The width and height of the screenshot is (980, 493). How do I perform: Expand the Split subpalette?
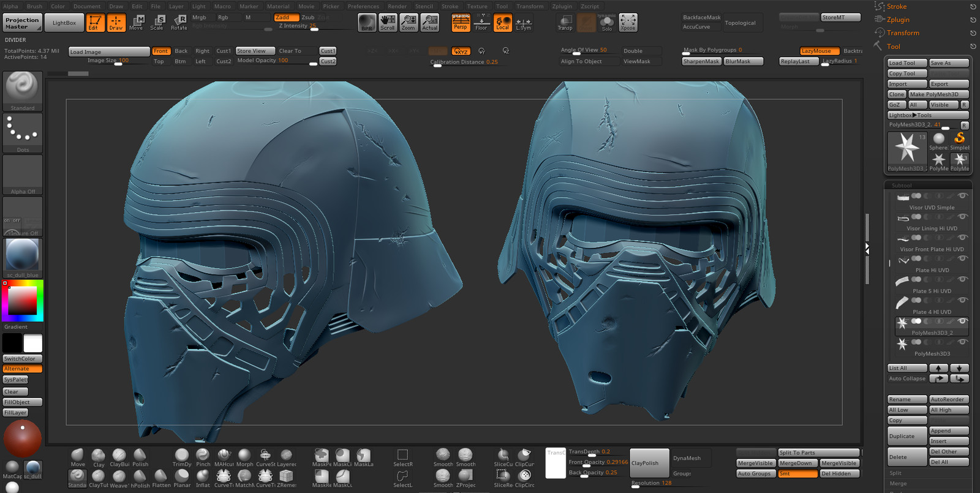895,473
